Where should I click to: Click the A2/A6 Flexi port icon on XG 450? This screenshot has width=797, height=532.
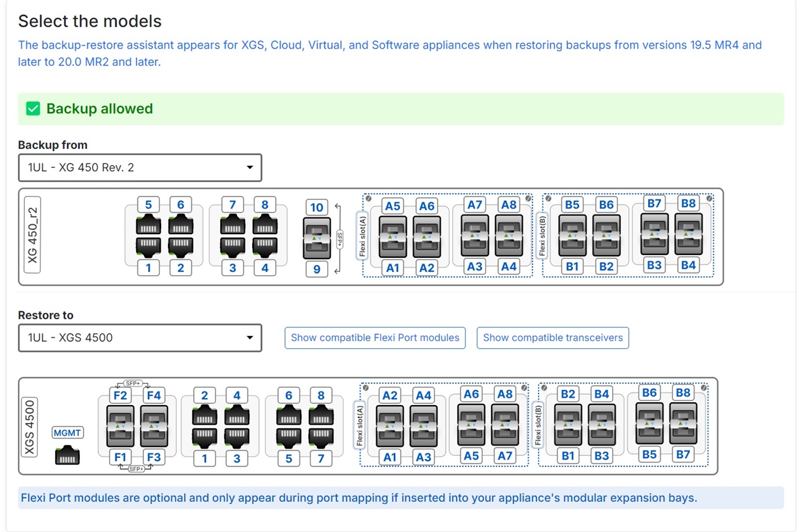[x=427, y=237]
